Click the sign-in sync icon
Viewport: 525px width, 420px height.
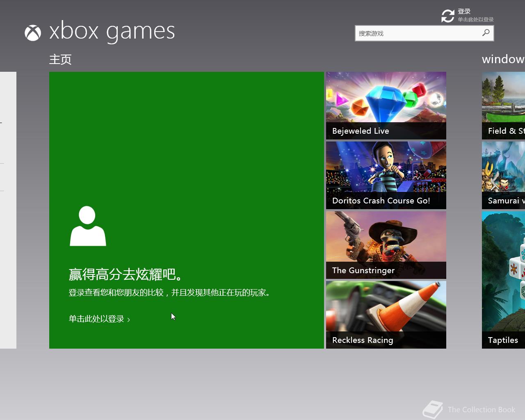[448, 16]
